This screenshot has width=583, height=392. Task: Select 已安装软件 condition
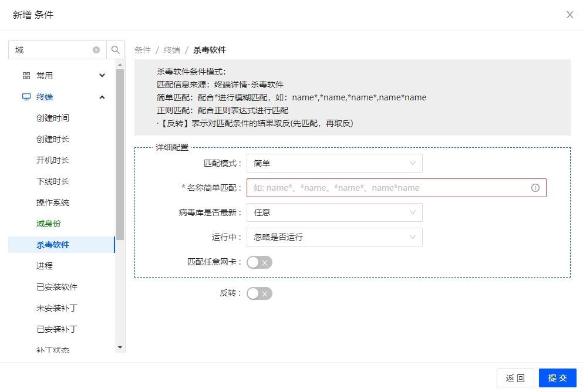(57, 287)
